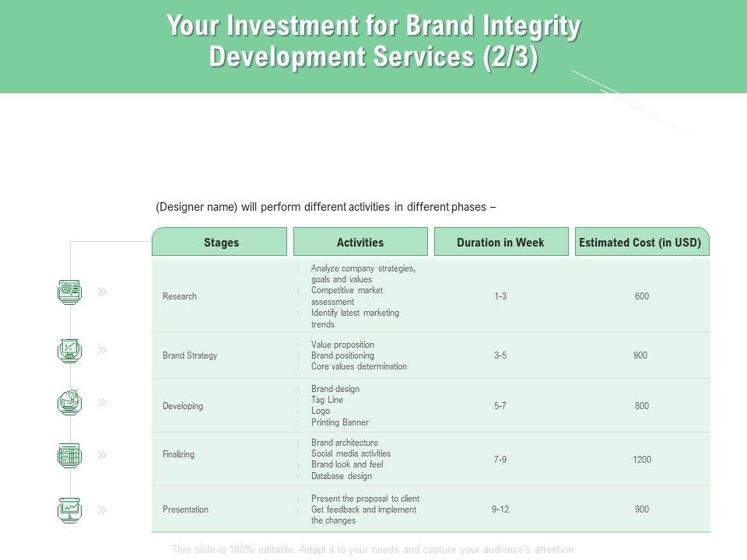Select the Activities column header
This screenshot has height=560, width=747.
[360, 243]
